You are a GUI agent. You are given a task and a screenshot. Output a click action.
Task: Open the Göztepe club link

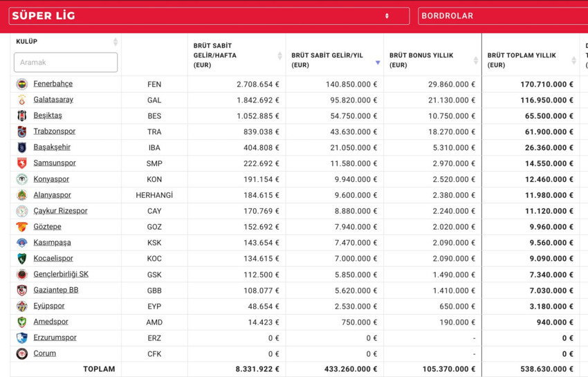point(47,226)
